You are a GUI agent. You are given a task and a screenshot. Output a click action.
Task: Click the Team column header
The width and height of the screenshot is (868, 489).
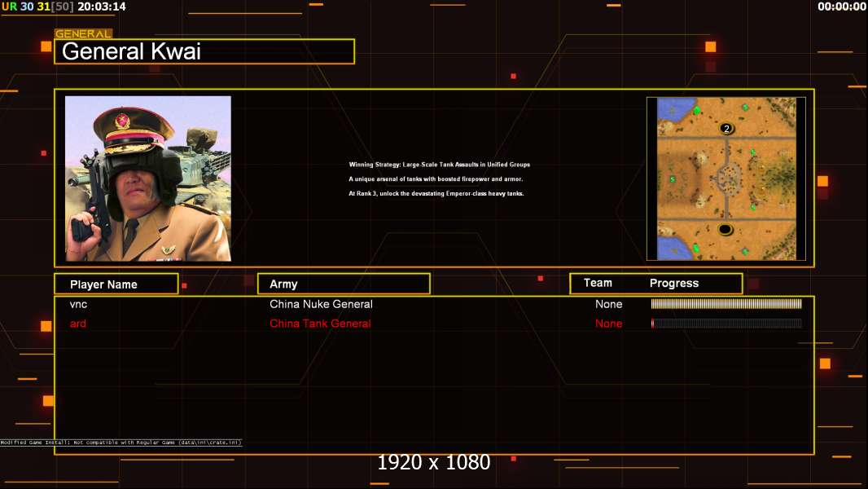click(598, 283)
